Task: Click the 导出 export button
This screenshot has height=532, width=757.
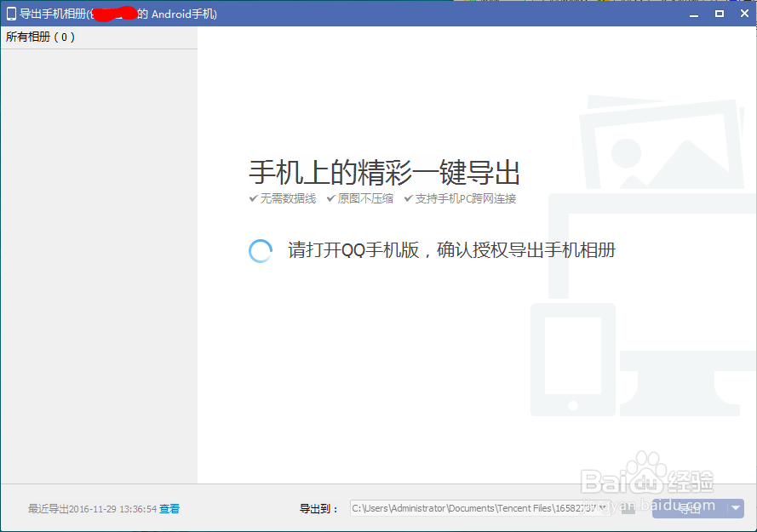Action: [690, 508]
